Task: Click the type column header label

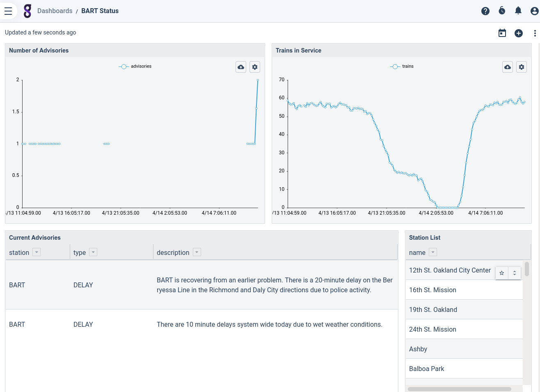Action: tap(80, 252)
